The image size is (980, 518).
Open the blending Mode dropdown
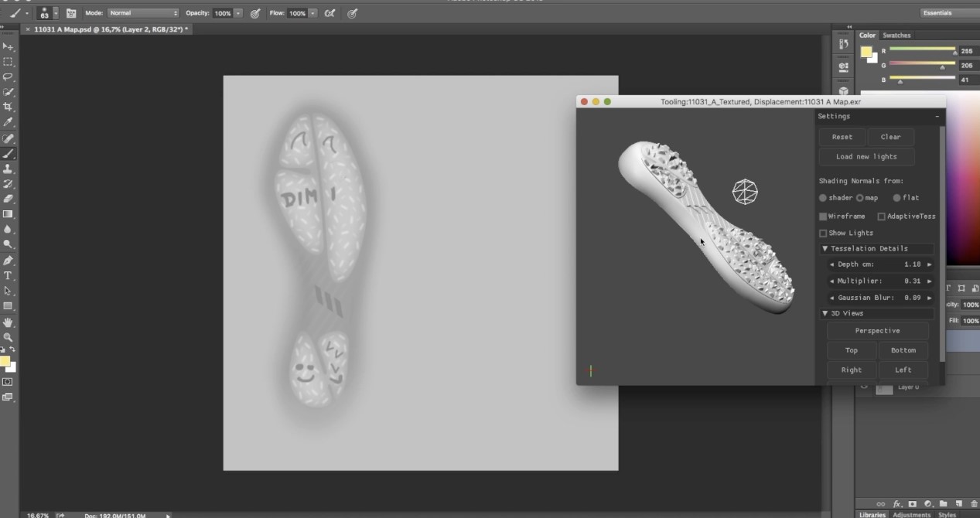[x=143, y=13]
